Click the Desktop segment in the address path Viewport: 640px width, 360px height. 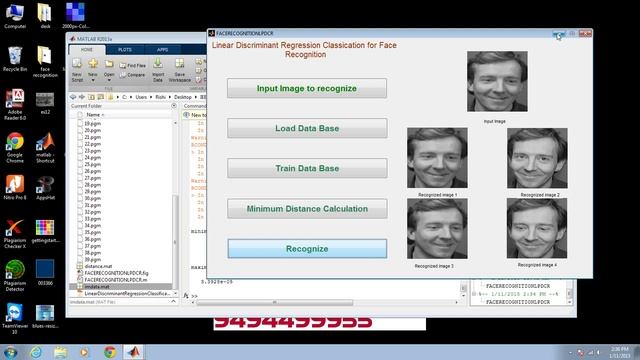click(x=183, y=97)
